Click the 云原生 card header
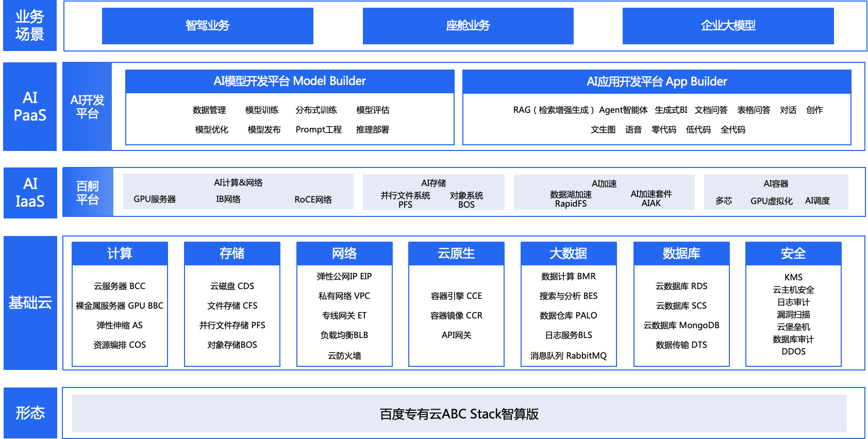 click(456, 254)
